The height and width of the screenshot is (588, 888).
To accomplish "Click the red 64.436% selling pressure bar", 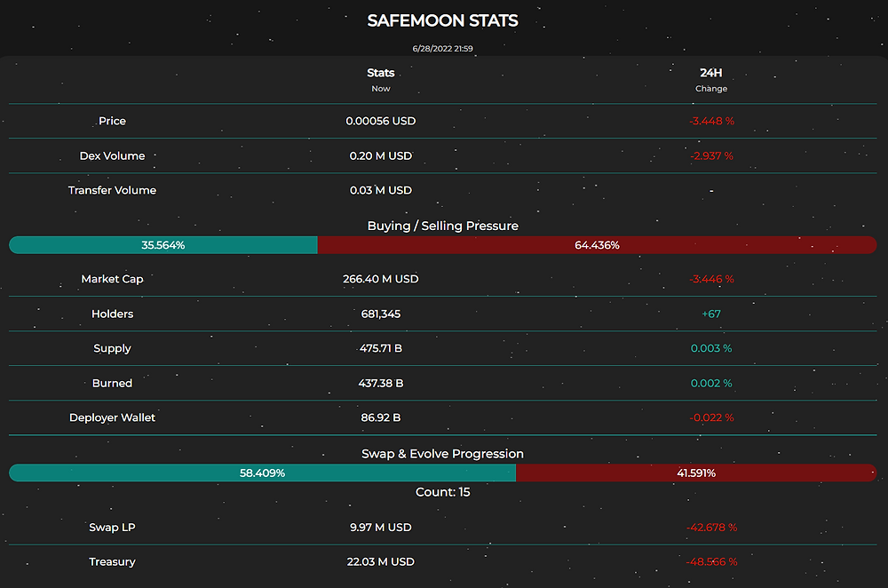I will 597,245.
